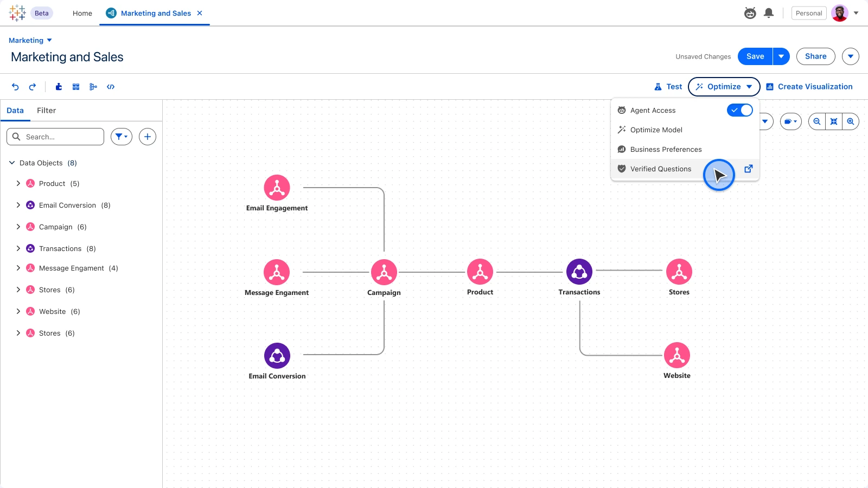Click the Share button
The image size is (868, 488).
coord(816,56)
